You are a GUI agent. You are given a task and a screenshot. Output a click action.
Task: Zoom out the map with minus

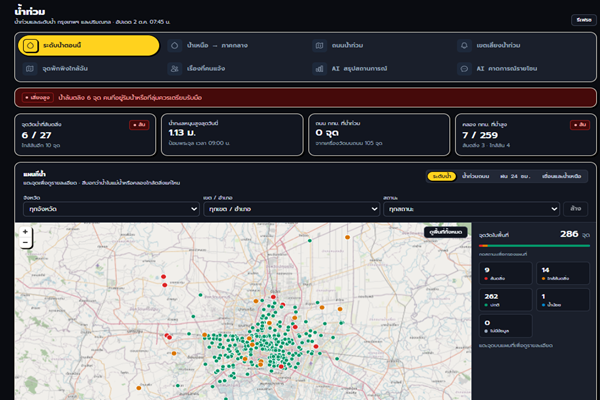pyautogui.click(x=25, y=243)
